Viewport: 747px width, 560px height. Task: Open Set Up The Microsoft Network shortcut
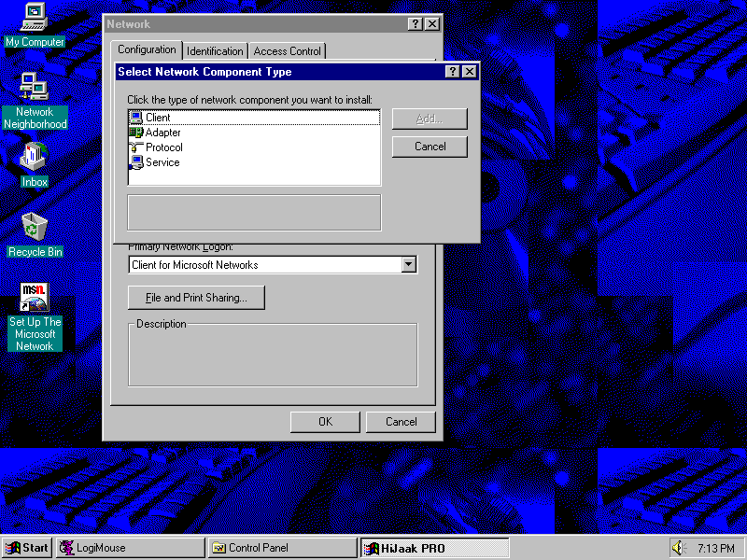tap(35, 298)
